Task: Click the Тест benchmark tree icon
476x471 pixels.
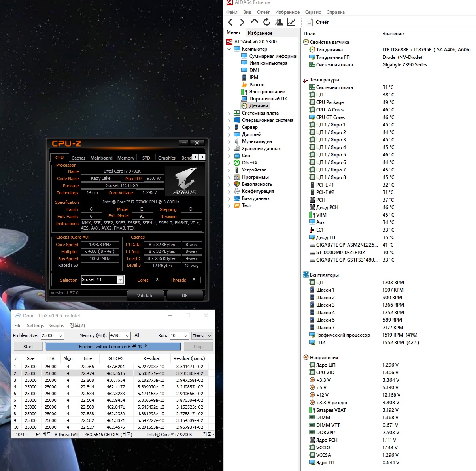Action: (237, 205)
